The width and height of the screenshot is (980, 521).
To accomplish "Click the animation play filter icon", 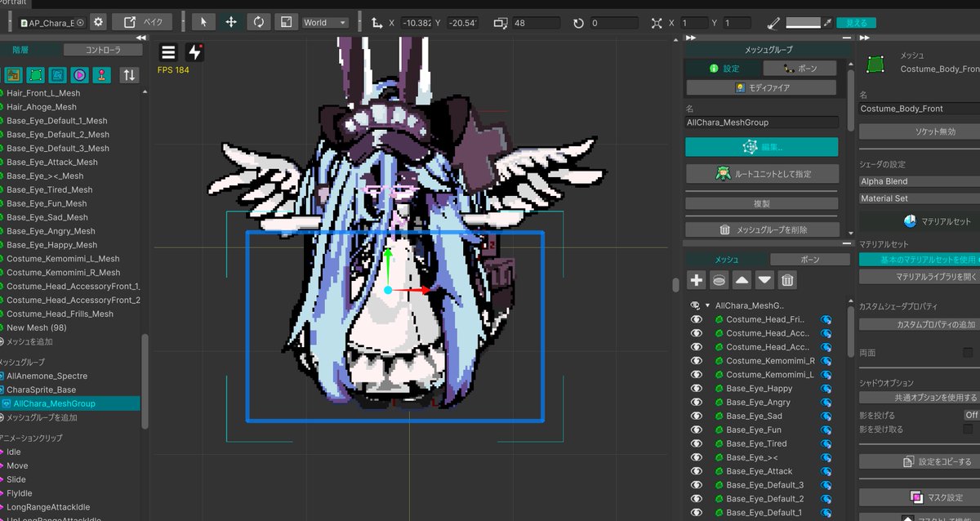I will (79, 75).
